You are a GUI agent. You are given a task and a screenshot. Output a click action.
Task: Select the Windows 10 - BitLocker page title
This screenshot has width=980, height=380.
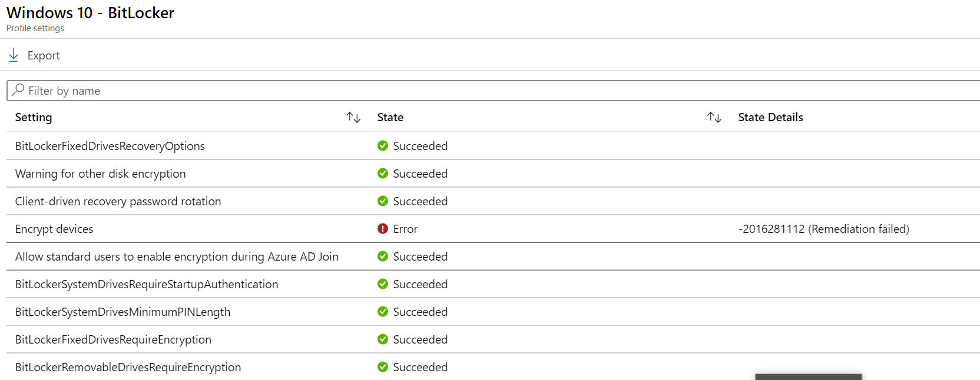click(x=90, y=12)
